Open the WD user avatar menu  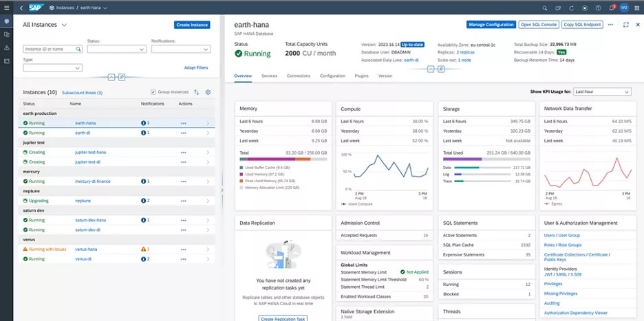click(x=624, y=8)
